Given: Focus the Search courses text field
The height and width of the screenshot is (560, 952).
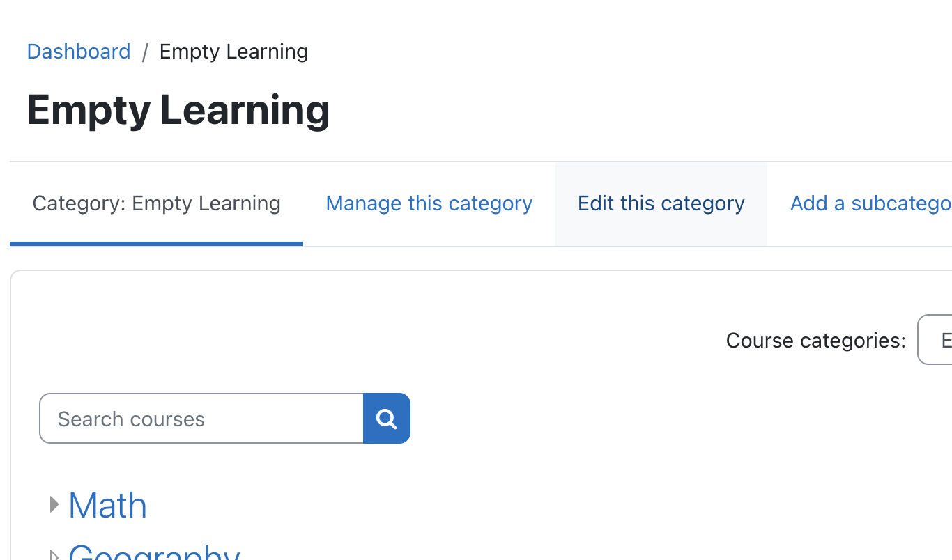Looking at the screenshot, I should point(201,418).
